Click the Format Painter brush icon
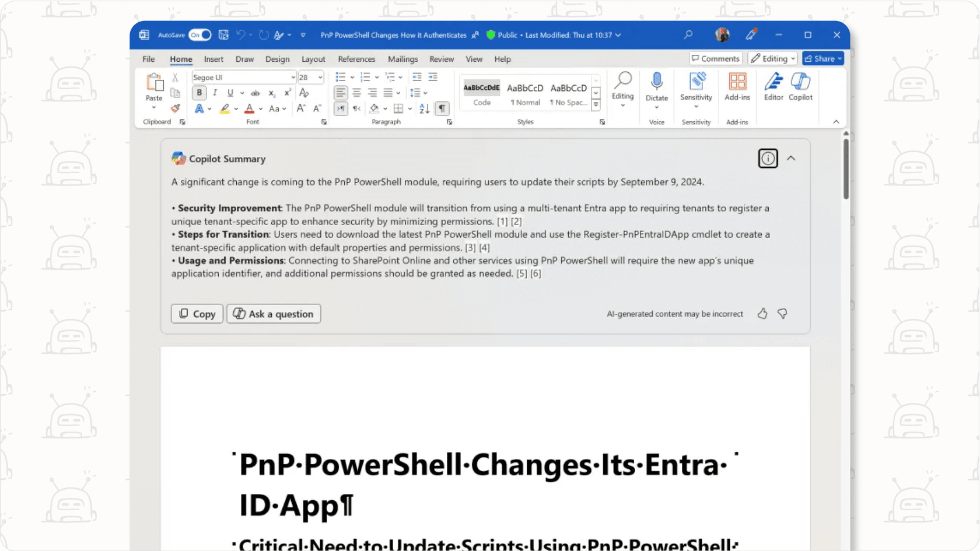The image size is (980, 551). click(175, 108)
